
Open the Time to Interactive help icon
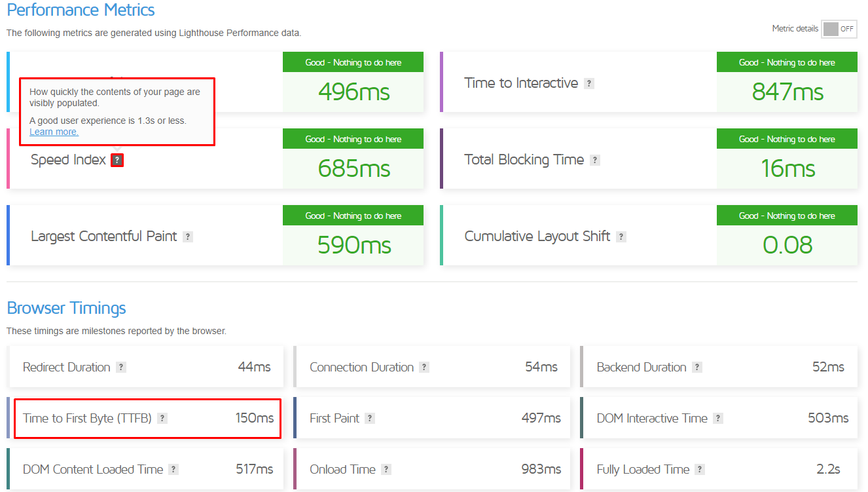pos(588,83)
